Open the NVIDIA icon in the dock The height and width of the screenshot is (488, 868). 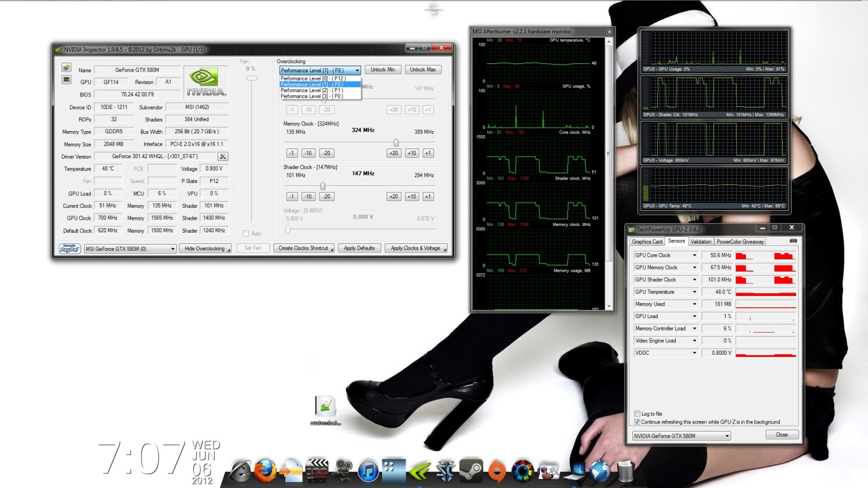coord(420,470)
